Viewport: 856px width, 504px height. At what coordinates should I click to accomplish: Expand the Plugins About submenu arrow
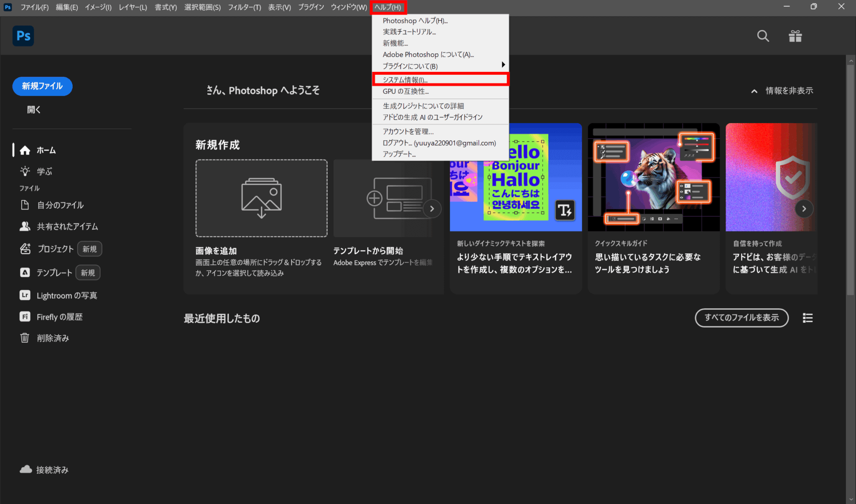tap(503, 65)
